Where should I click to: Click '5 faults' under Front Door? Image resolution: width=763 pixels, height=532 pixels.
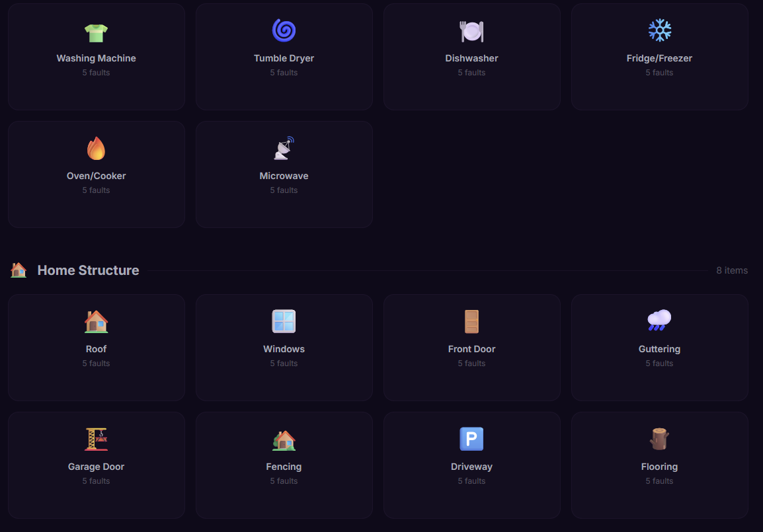(471, 363)
